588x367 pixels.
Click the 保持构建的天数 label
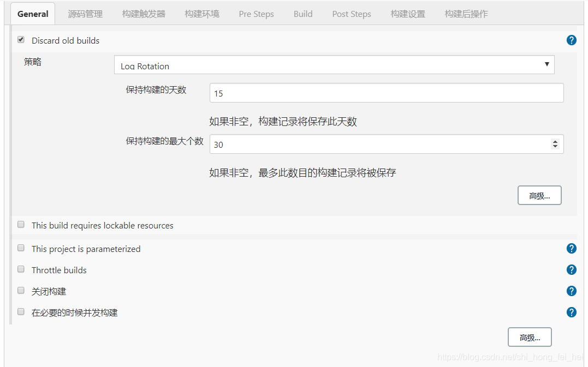(156, 89)
